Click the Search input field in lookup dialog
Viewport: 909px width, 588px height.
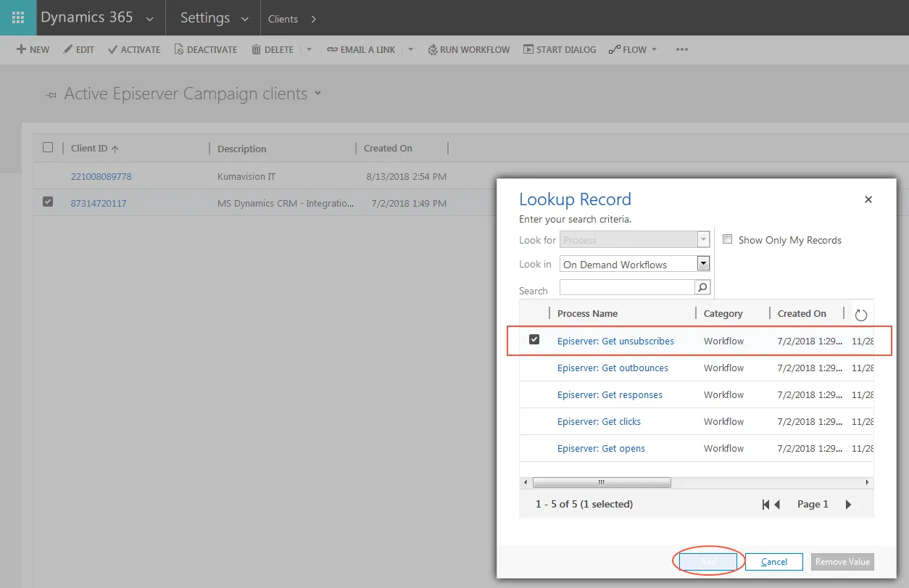[627, 287]
